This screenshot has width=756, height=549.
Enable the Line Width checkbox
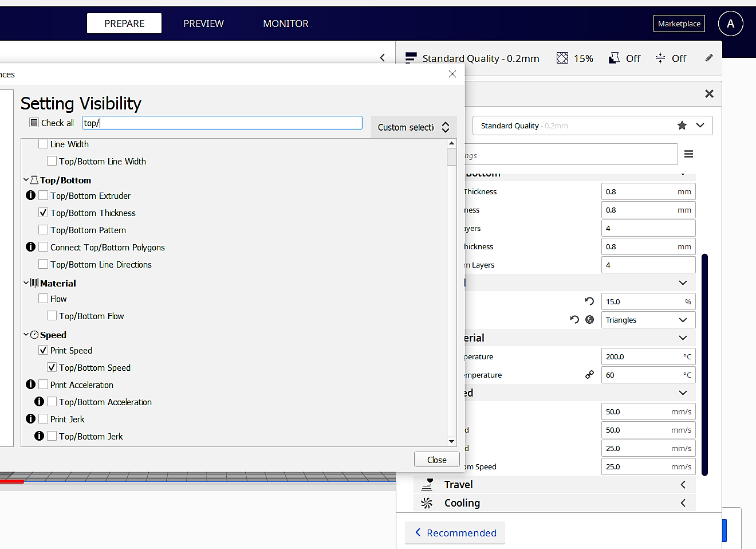44,144
